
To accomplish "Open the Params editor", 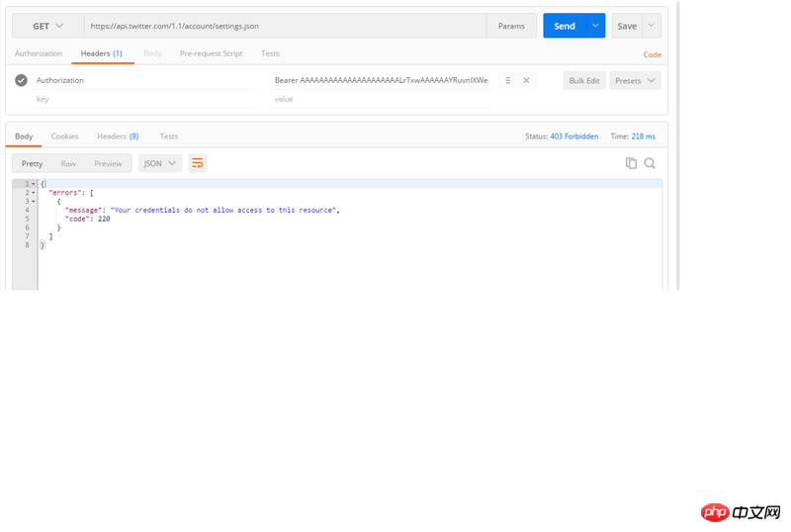I will (x=511, y=26).
